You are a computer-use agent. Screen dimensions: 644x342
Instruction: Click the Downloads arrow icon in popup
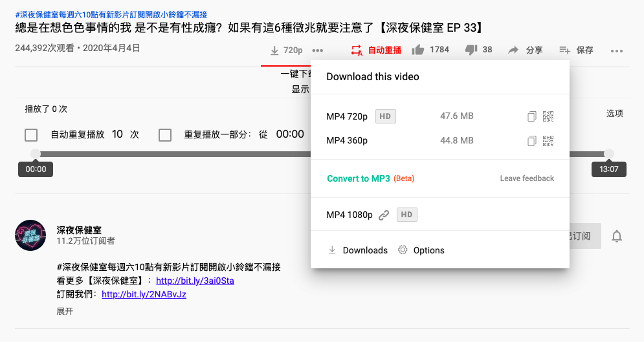(332, 250)
